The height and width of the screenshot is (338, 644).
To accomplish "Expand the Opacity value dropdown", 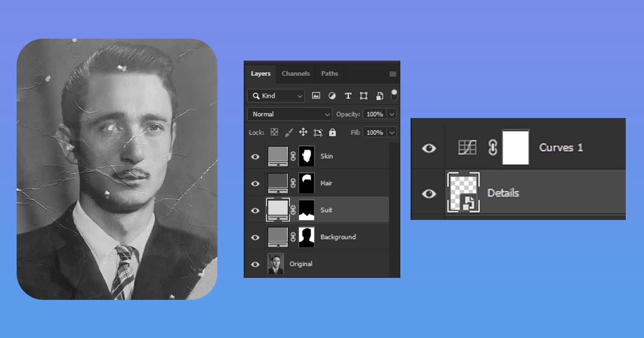I will point(391,114).
